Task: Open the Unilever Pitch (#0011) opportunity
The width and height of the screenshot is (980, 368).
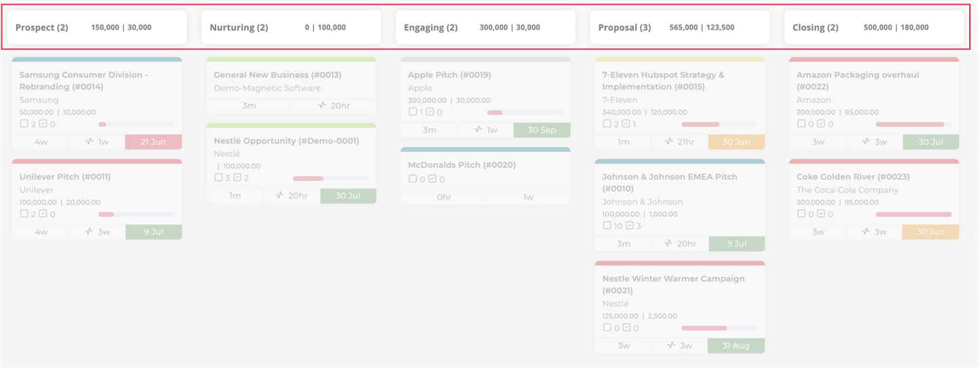Action: [65, 177]
